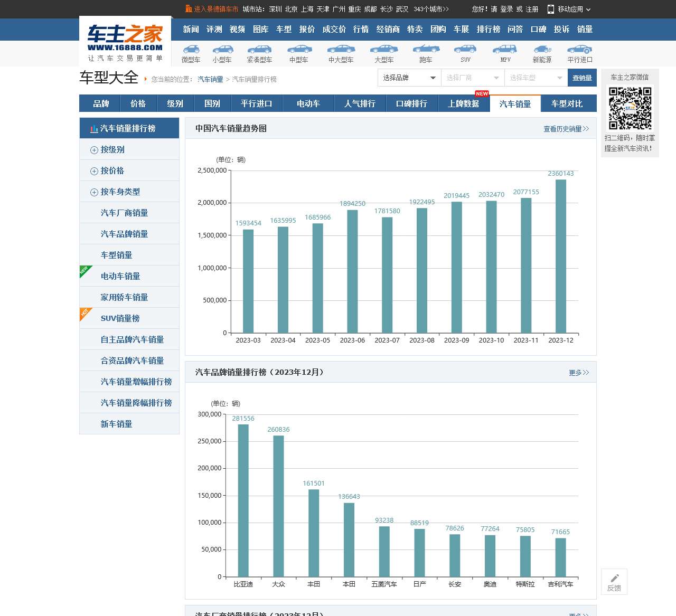Click the 特斯拉 bar in the brand chart
Image resolution: width=676 pixels, height=616 pixels.
click(525, 556)
